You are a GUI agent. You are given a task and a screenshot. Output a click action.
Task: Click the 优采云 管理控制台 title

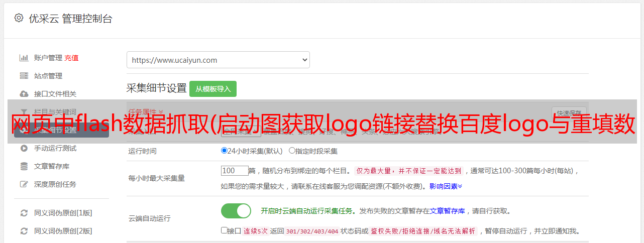coord(69,19)
